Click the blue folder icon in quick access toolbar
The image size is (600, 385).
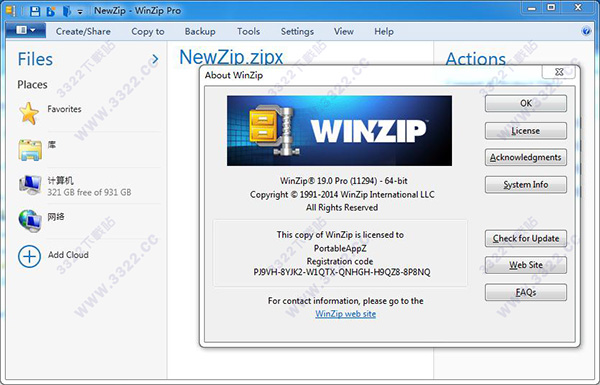[x=66, y=11]
